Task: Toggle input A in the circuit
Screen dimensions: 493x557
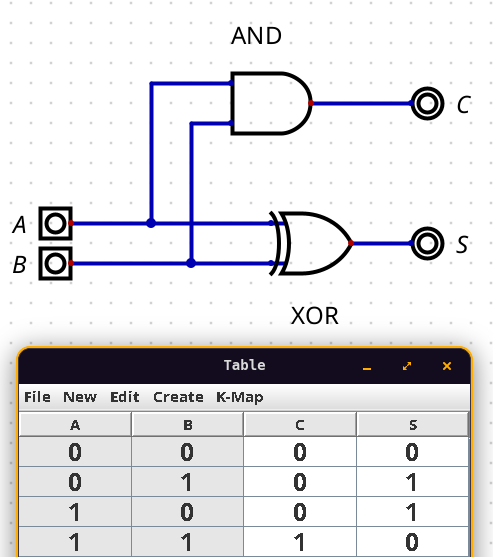Action: pos(55,223)
